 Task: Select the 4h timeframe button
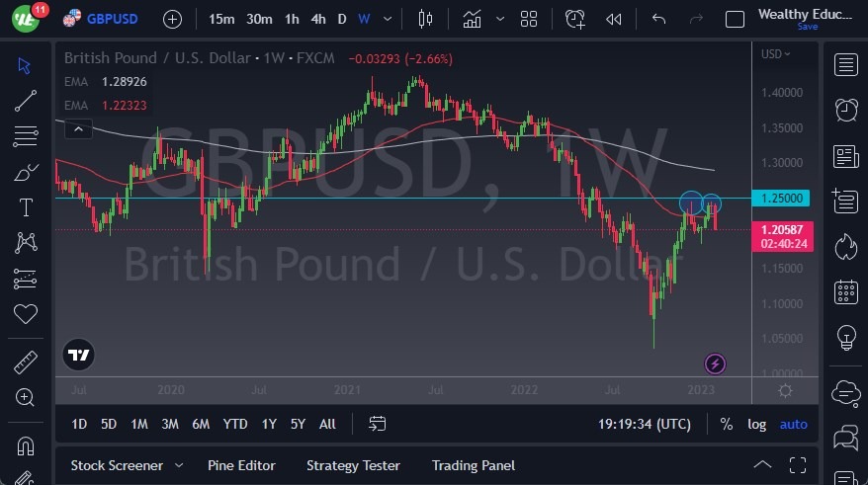click(317, 19)
